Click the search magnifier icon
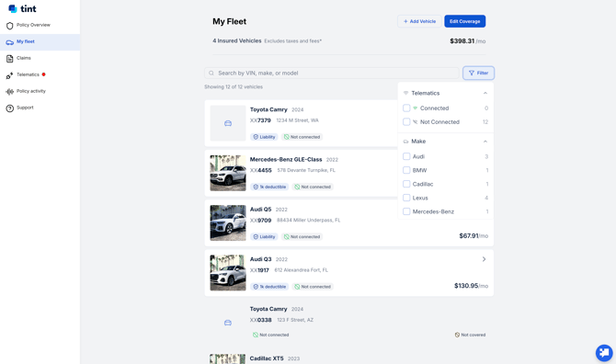Screen dimensions: 616x364 pos(211,73)
